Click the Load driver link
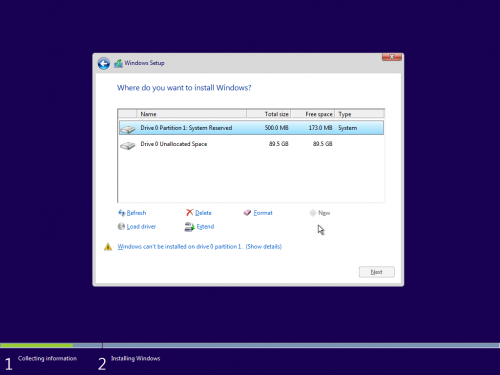 tap(141, 227)
